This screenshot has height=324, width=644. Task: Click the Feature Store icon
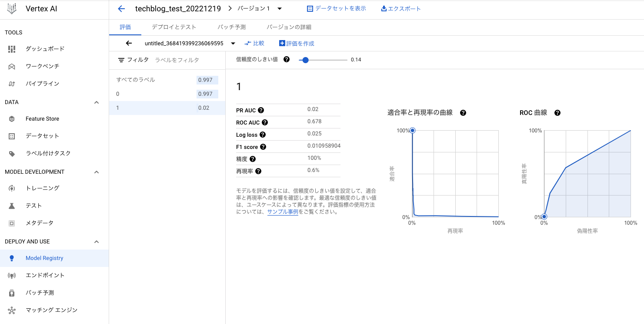(12, 118)
